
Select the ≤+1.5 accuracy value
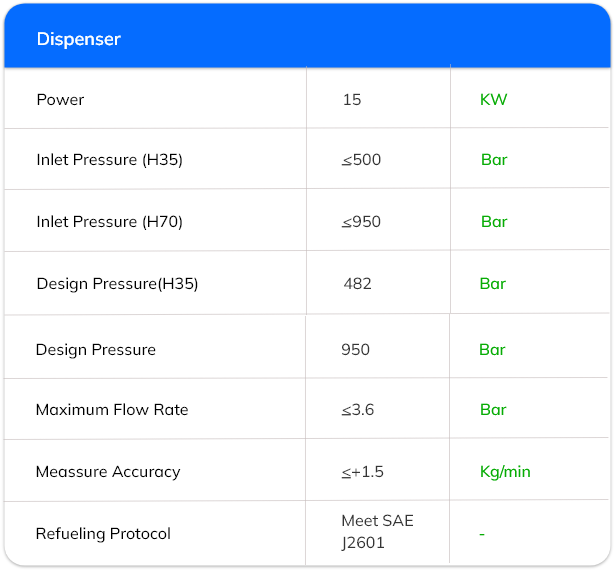(362, 472)
